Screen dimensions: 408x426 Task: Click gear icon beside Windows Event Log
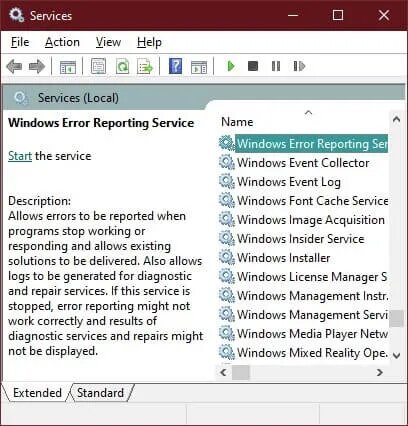pyautogui.click(x=227, y=181)
